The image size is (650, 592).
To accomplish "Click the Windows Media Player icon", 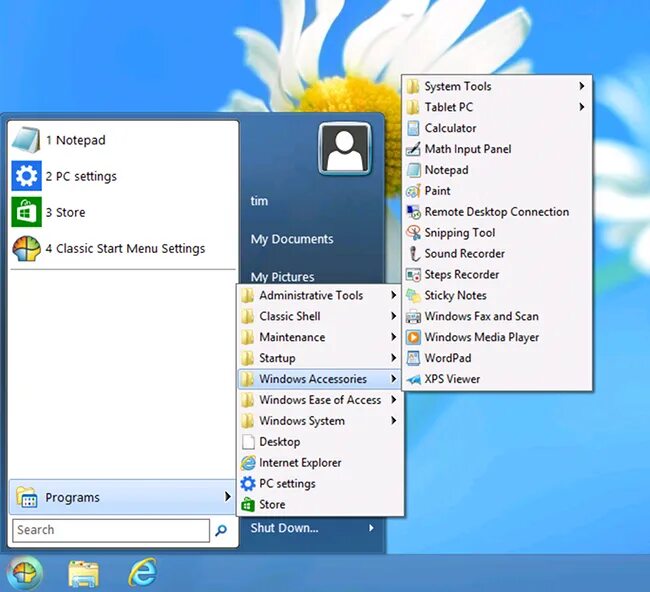I will (x=413, y=337).
